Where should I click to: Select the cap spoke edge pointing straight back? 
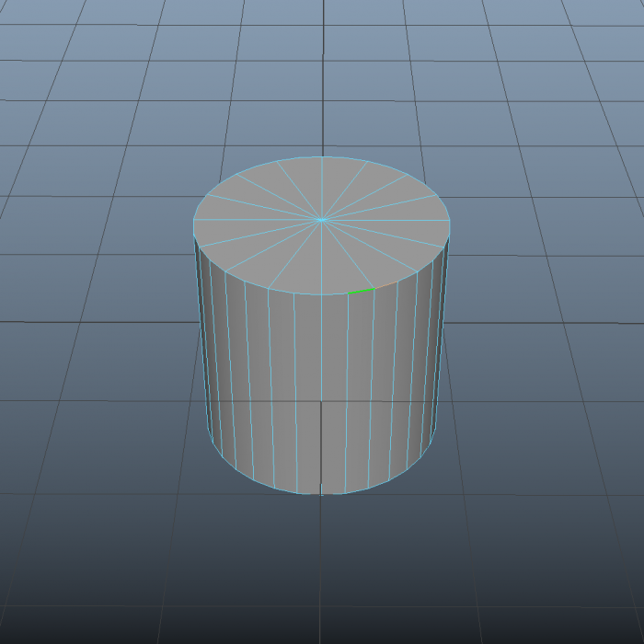[x=321, y=188]
